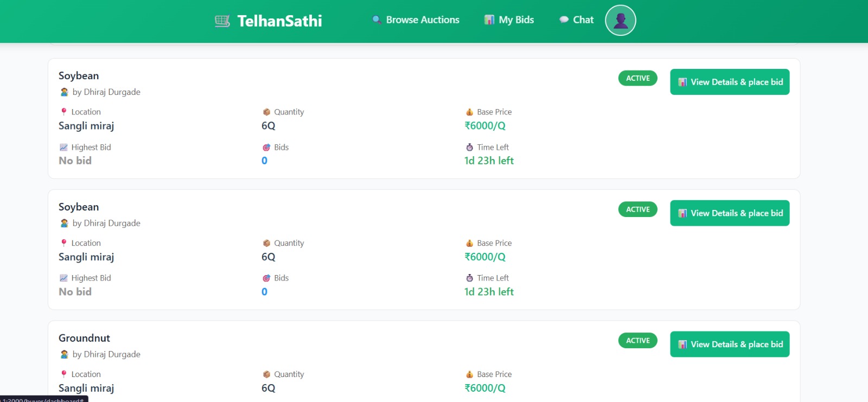Click the target icon next to Bids count

(x=266, y=147)
